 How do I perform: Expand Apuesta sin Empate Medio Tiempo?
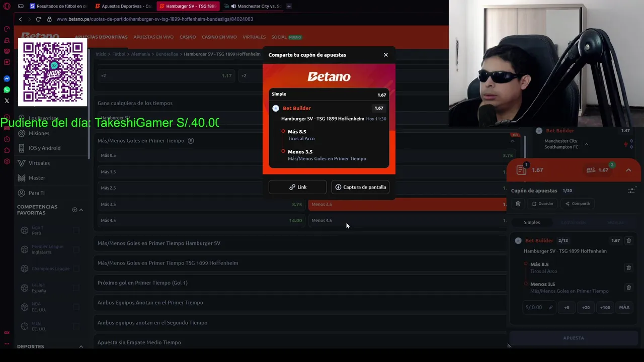300,342
